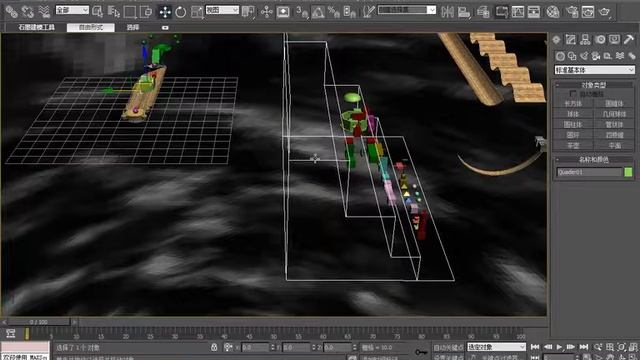This screenshot has width=640, height=360.
Task: Click the ribbon minimize toggle beside 选择
Action: [165, 28]
